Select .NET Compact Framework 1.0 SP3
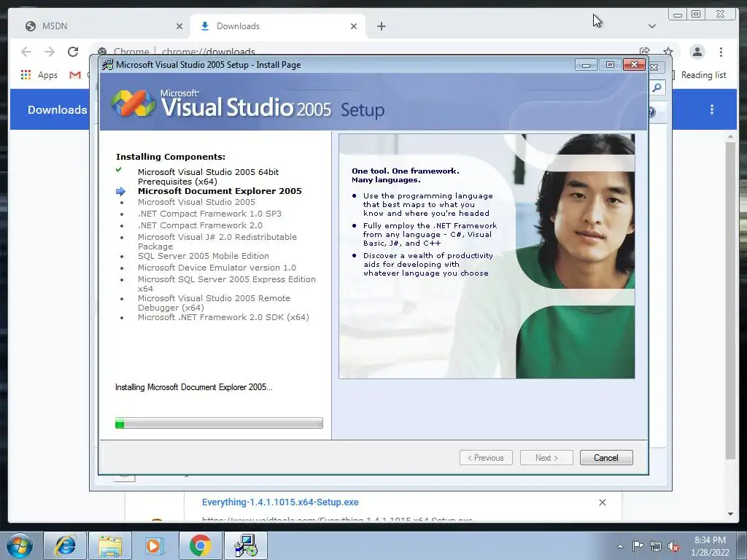 pyautogui.click(x=209, y=214)
